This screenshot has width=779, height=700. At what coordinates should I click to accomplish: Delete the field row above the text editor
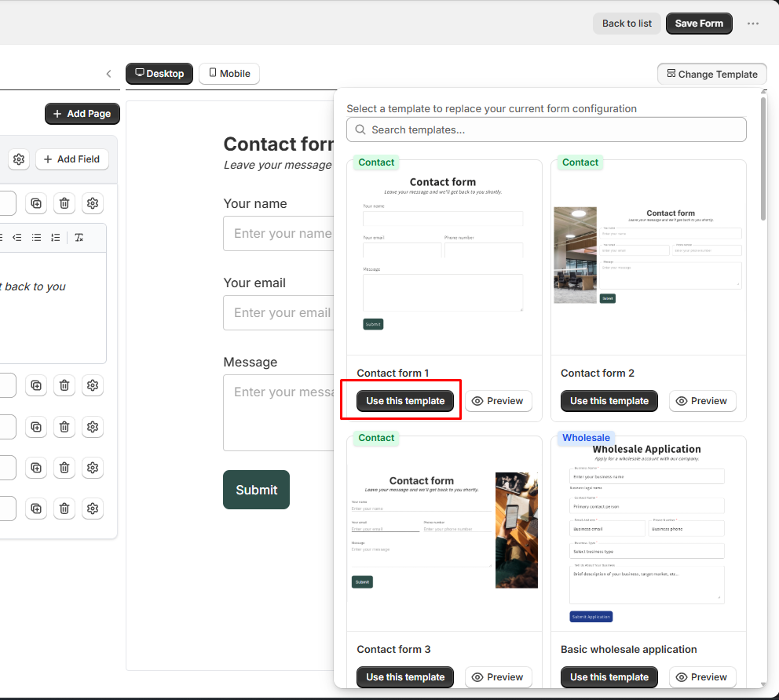64,203
